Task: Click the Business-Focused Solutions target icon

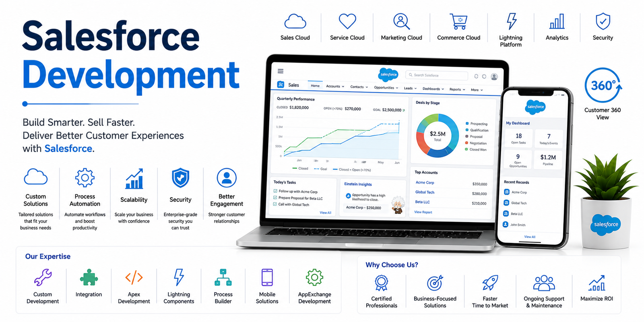Action: point(435,283)
